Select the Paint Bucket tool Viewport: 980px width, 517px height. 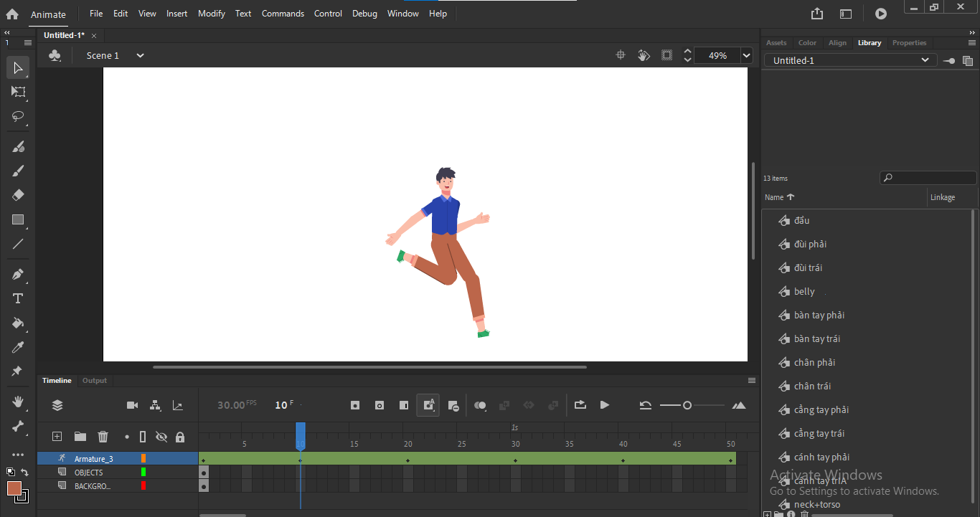18,323
